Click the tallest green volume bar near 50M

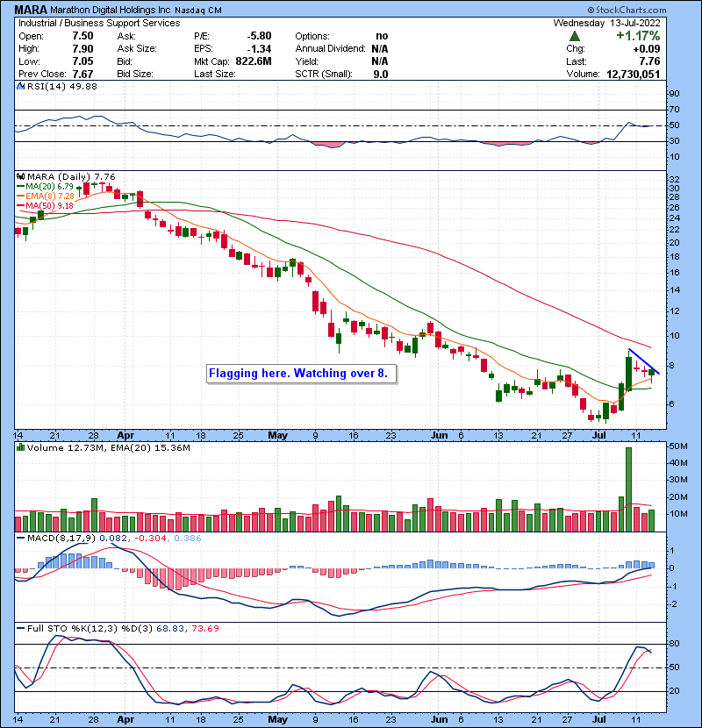[628, 489]
